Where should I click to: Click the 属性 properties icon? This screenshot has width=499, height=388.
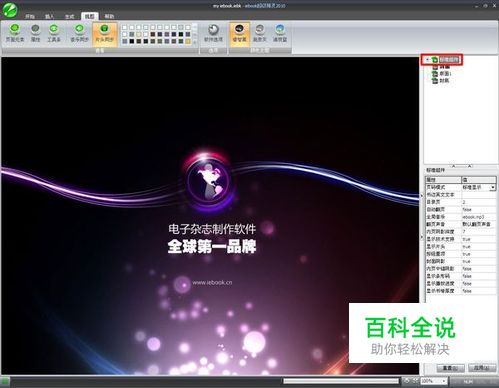tap(35, 33)
